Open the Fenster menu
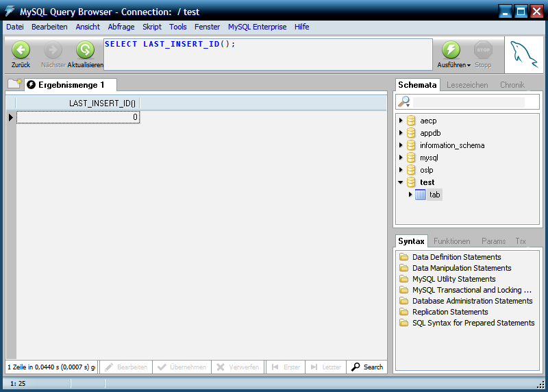Viewport: 548px width, 392px height. click(x=208, y=27)
